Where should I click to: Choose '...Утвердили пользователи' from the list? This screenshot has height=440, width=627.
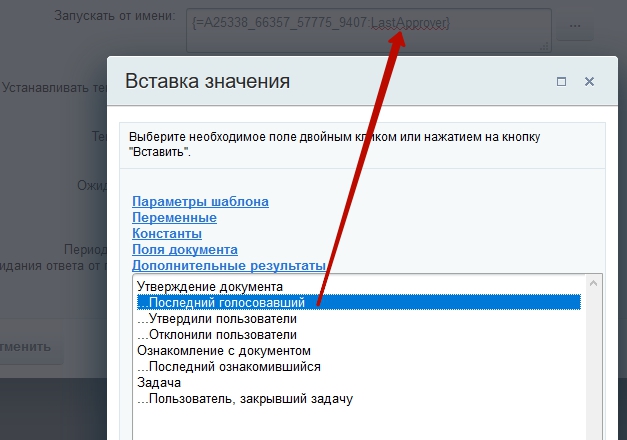point(216,319)
